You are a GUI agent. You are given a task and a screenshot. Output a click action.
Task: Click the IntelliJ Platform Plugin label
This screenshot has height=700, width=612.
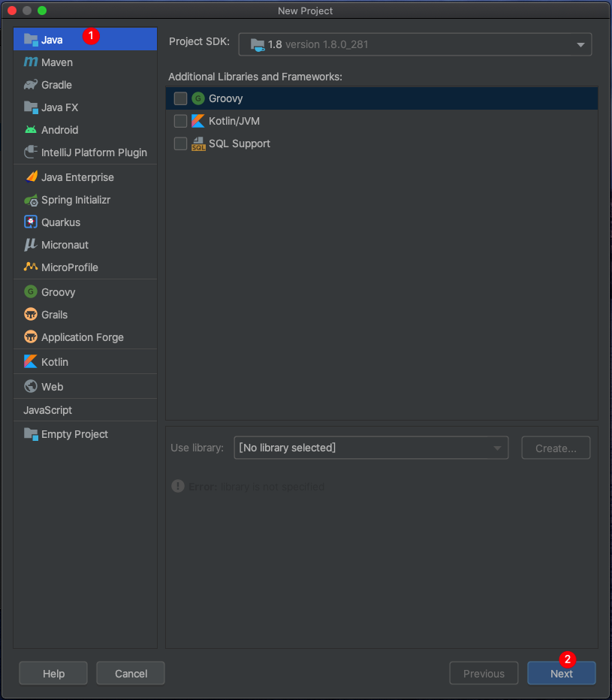[x=94, y=152]
